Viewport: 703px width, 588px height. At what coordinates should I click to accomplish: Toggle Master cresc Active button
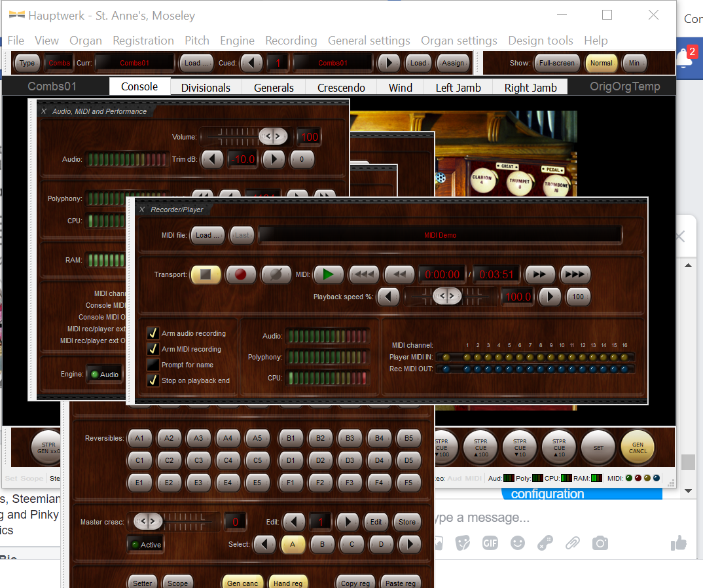point(146,545)
